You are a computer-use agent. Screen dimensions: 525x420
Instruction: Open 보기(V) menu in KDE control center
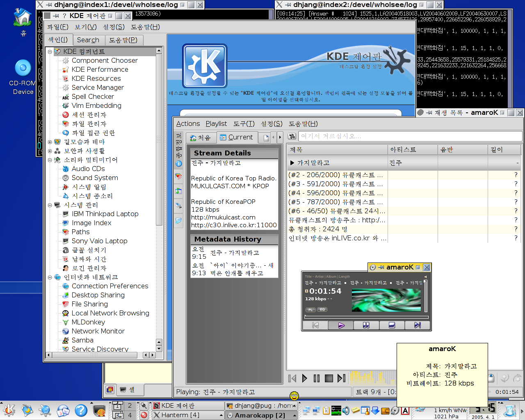point(86,27)
